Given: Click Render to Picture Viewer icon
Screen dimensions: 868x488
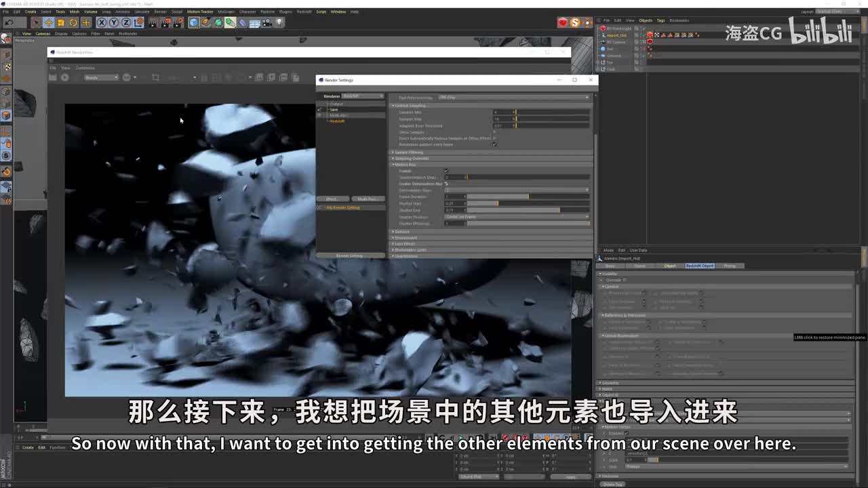Looking at the screenshot, I should [166, 22].
